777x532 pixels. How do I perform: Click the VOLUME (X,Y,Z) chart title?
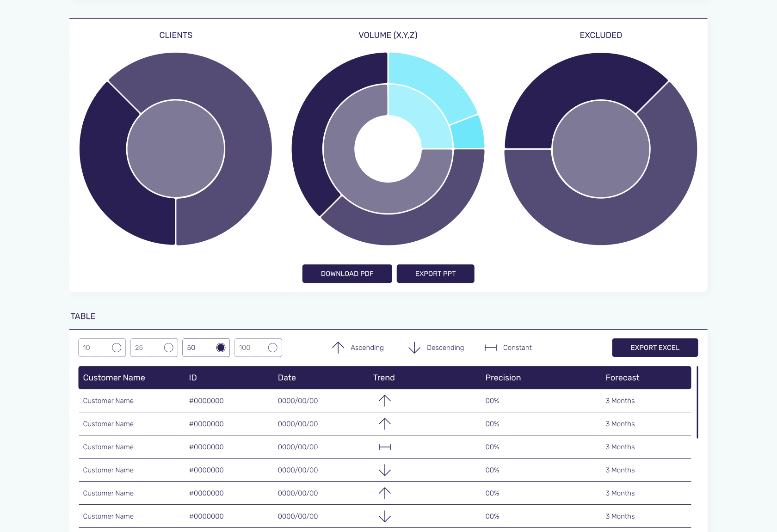click(388, 35)
